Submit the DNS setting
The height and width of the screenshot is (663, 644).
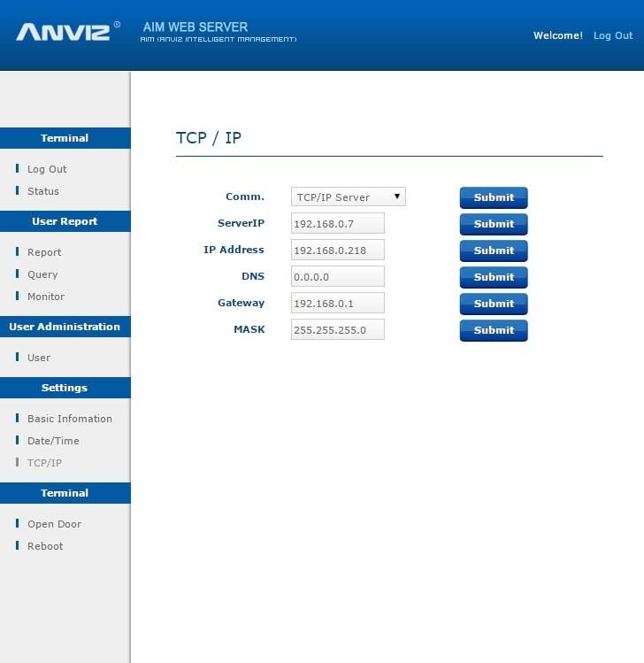pos(493,277)
